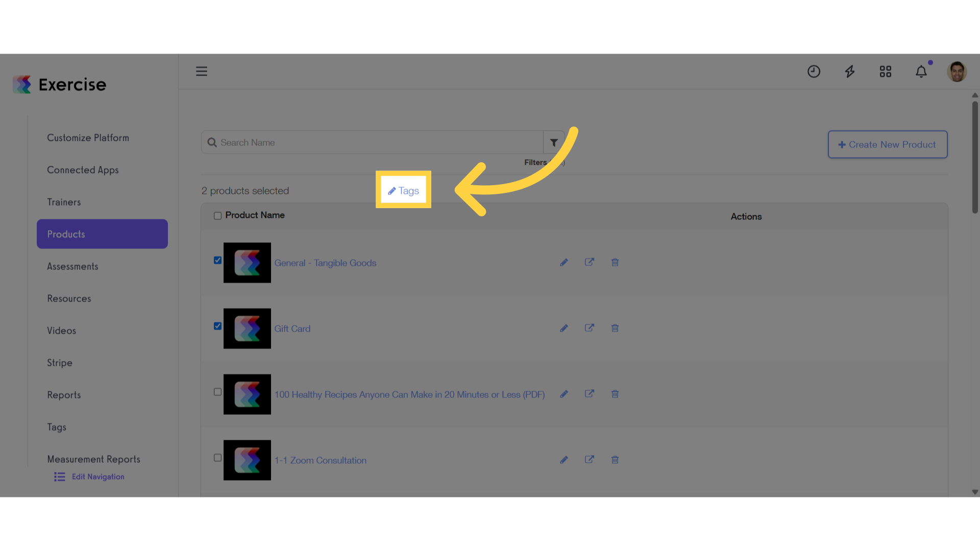
Task: Delete Gift Card with trash icon
Action: click(615, 328)
